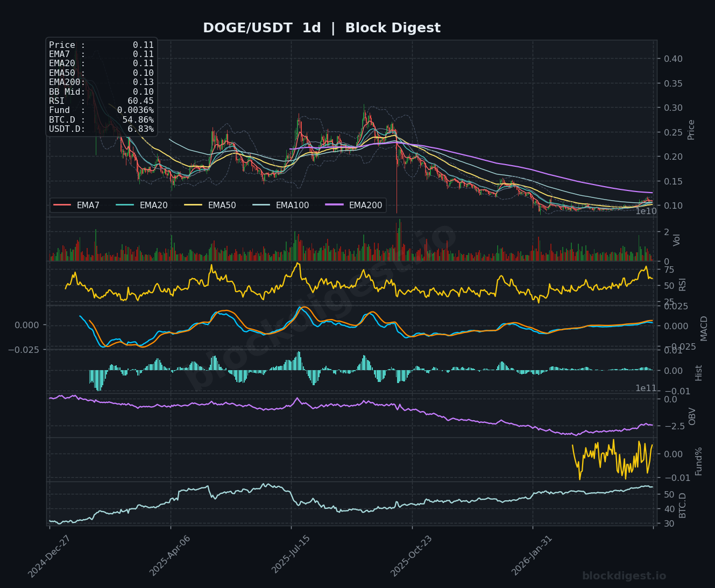
Task: Click the yellow EMA50 legend line sample
Action: 193,205
